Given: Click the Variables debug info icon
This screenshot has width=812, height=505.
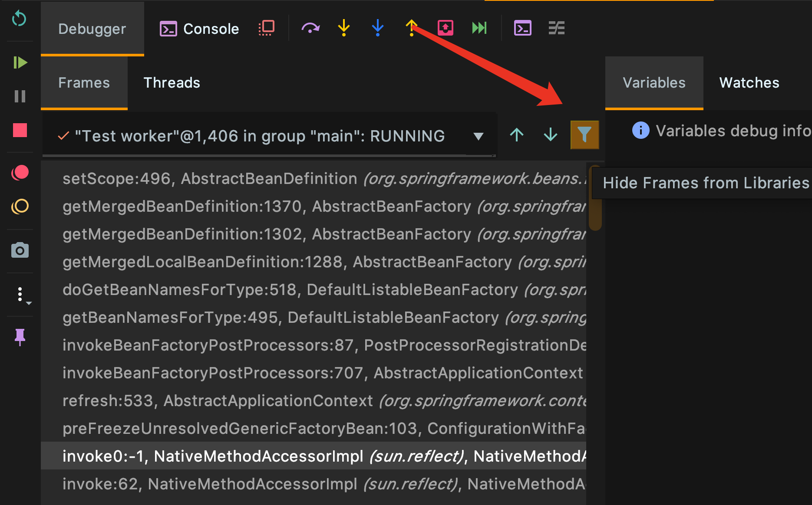Looking at the screenshot, I should (x=640, y=130).
